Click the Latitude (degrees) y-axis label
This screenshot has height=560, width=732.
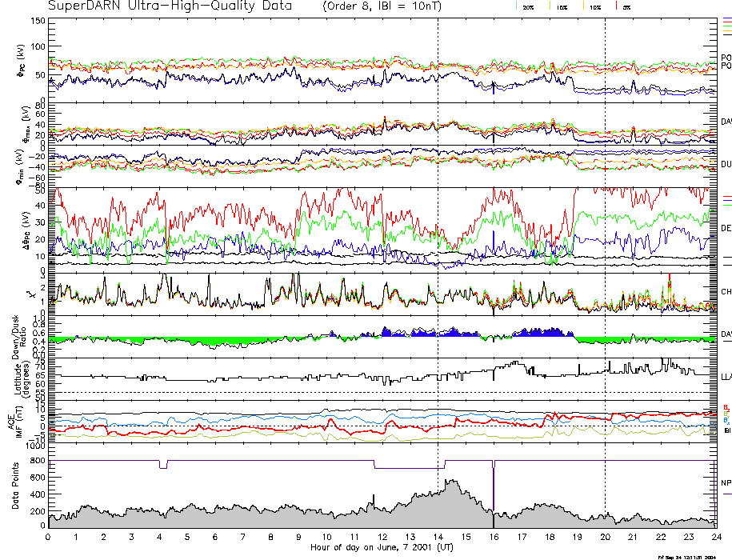pyautogui.click(x=21, y=374)
